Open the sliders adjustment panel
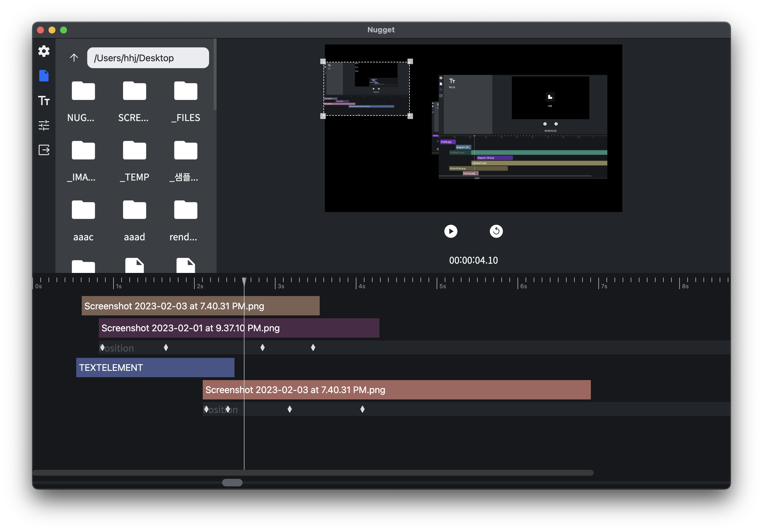763x532 pixels. pyautogui.click(x=44, y=125)
